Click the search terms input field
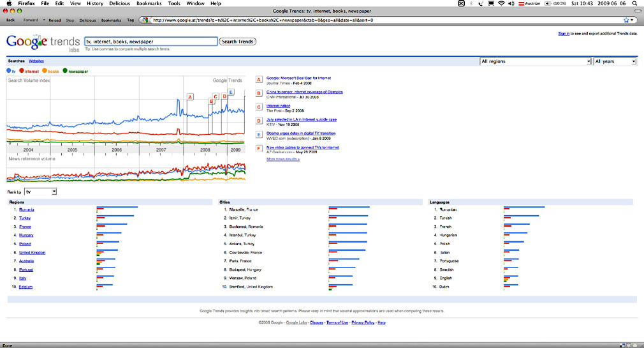This screenshot has height=348, width=644. (x=150, y=42)
